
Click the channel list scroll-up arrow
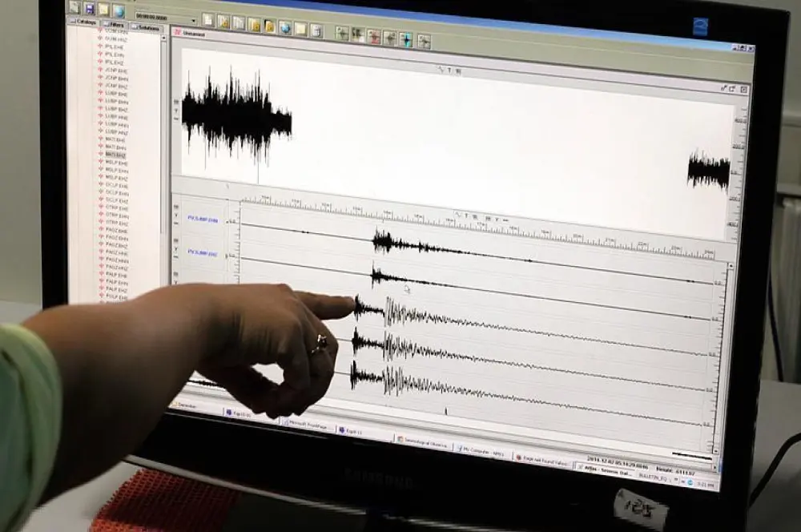[163, 38]
